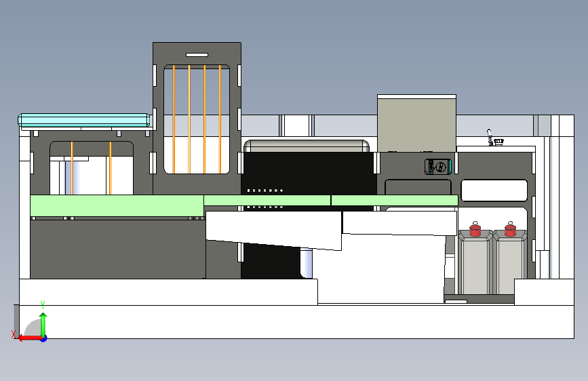Select the black appliance block
This screenshot has width=588, height=381.
coord(309,174)
